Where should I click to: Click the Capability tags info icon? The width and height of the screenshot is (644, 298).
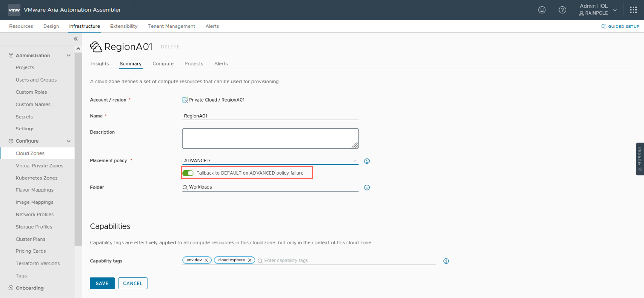(x=446, y=261)
